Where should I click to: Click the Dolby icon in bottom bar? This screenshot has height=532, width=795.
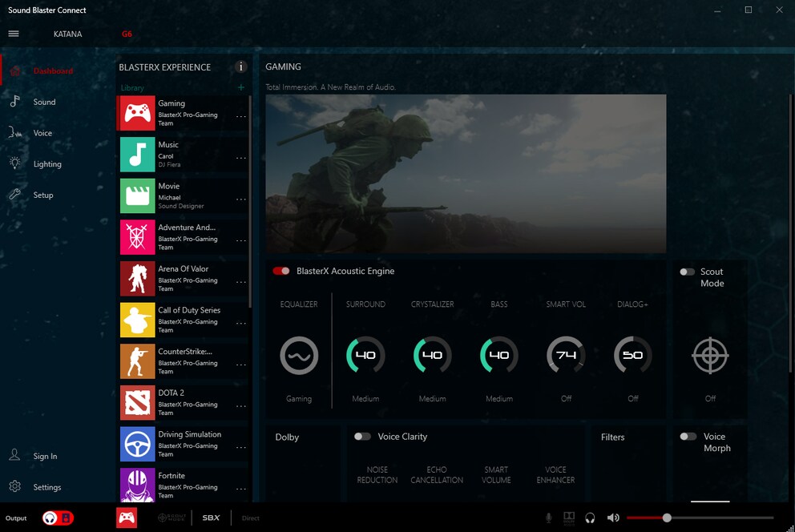tap(569, 518)
